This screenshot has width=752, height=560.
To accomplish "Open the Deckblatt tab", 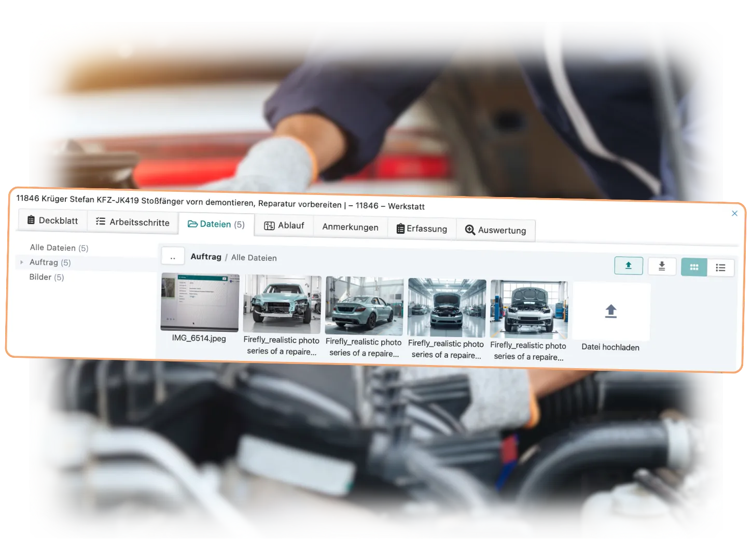I will pyautogui.click(x=52, y=220).
